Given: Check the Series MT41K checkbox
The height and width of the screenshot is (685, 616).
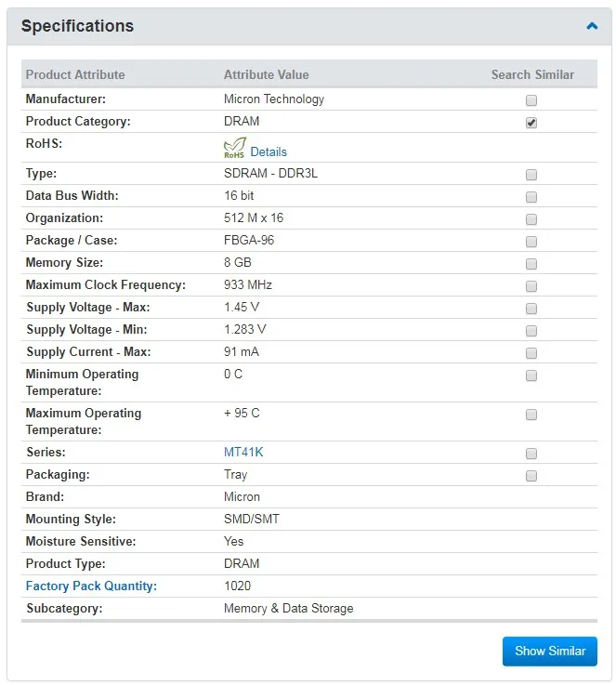Looking at the screenshot, I should pos(531,454).
